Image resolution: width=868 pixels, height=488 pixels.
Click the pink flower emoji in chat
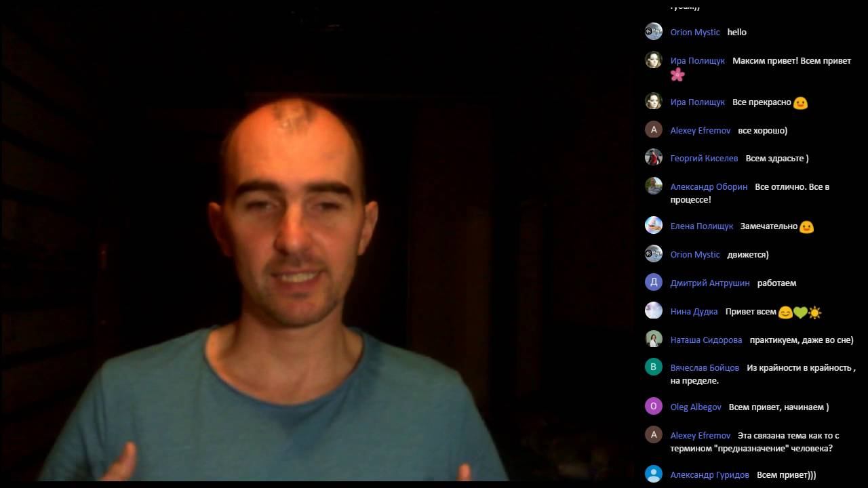click(x=677, y=75)
